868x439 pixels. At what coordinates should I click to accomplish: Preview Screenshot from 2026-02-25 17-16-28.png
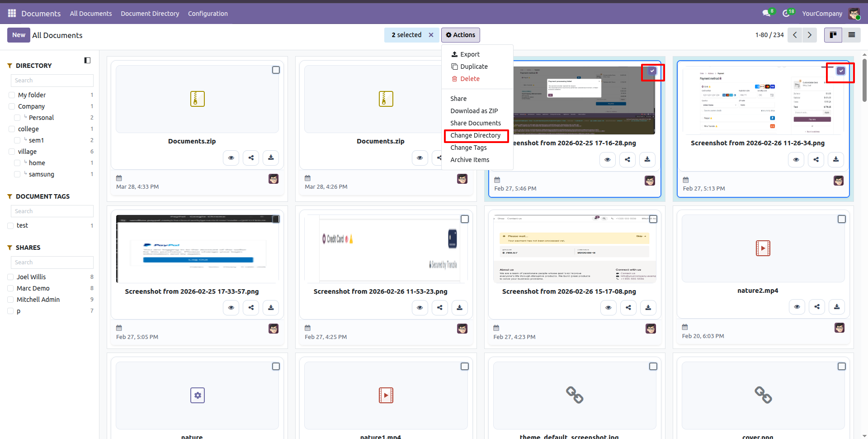pos(607,159)
